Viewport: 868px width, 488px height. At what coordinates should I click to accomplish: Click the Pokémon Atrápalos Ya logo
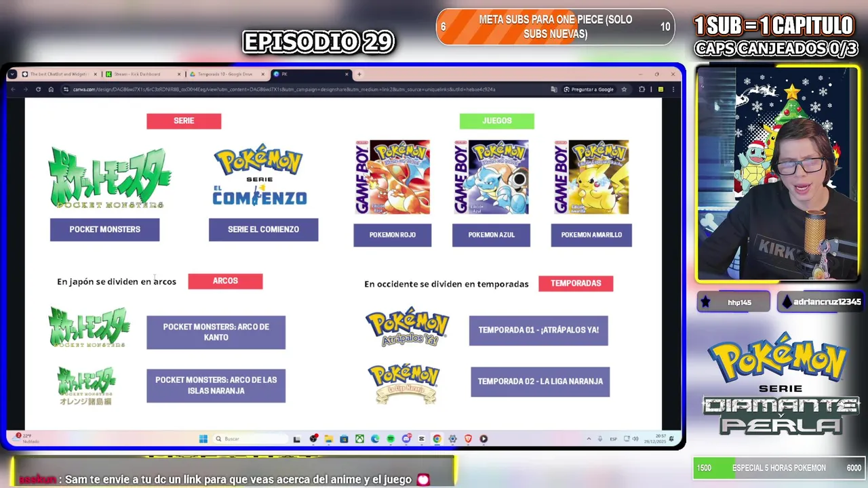[407, 327]
